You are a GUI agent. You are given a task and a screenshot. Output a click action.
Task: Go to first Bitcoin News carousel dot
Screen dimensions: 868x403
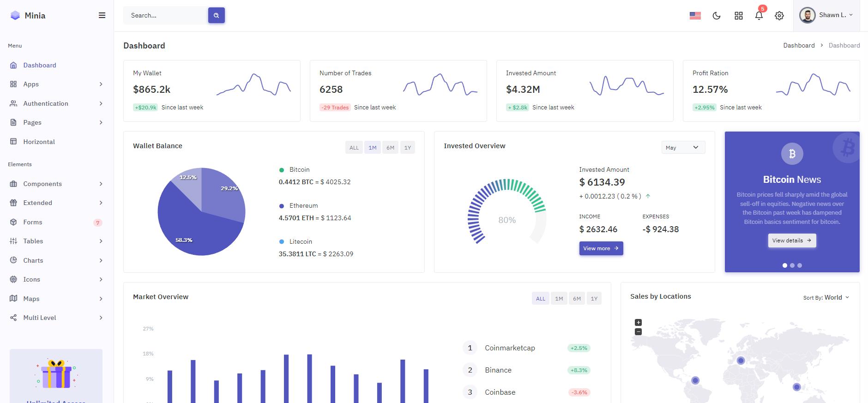pos(785,265)
